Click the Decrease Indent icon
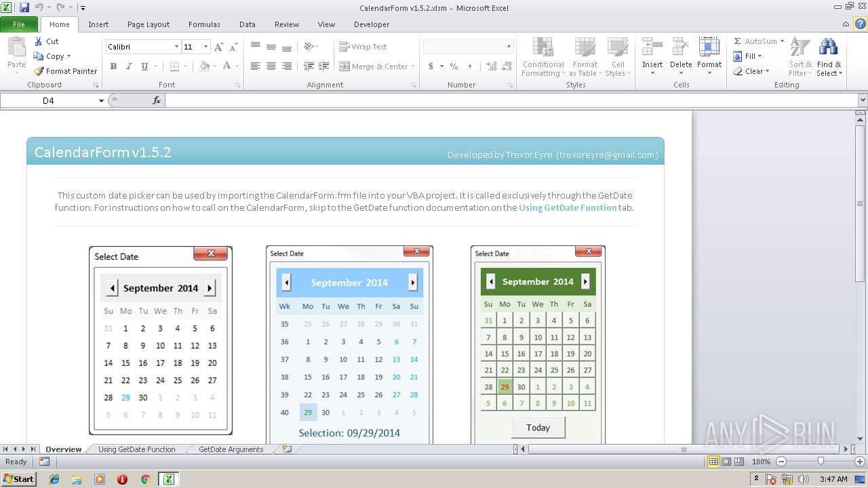The image size is (868, 488). (x=309, y=66)
